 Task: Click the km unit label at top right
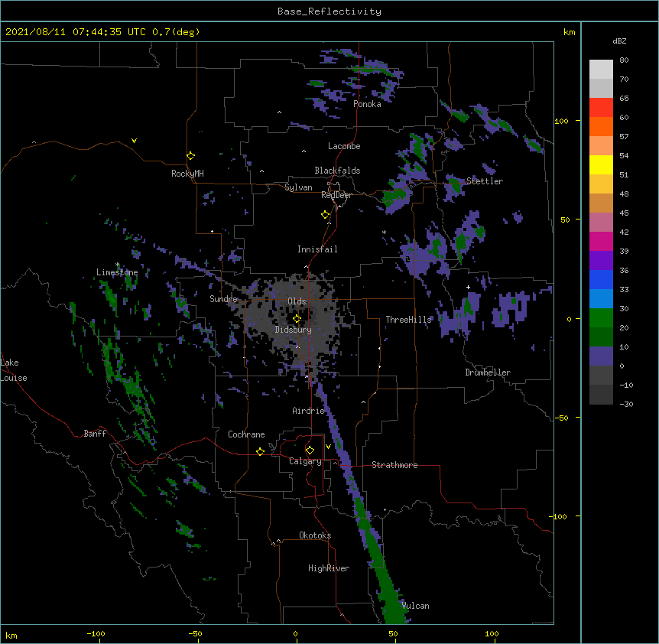pos(569,32)
